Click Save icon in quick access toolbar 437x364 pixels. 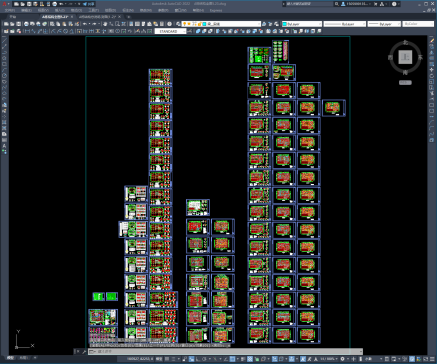pos(29,4)
